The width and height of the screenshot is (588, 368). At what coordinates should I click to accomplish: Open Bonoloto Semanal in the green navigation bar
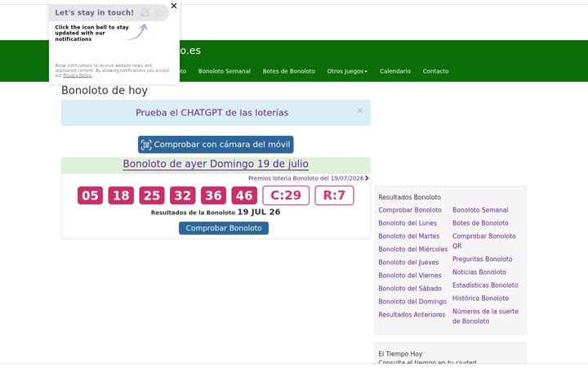tap(225, 71)
